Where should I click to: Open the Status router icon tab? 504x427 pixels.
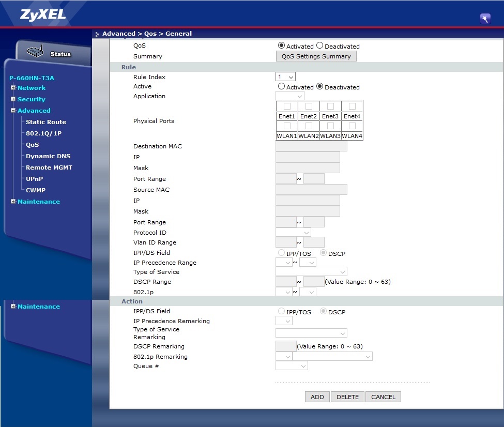coord(50,53)
